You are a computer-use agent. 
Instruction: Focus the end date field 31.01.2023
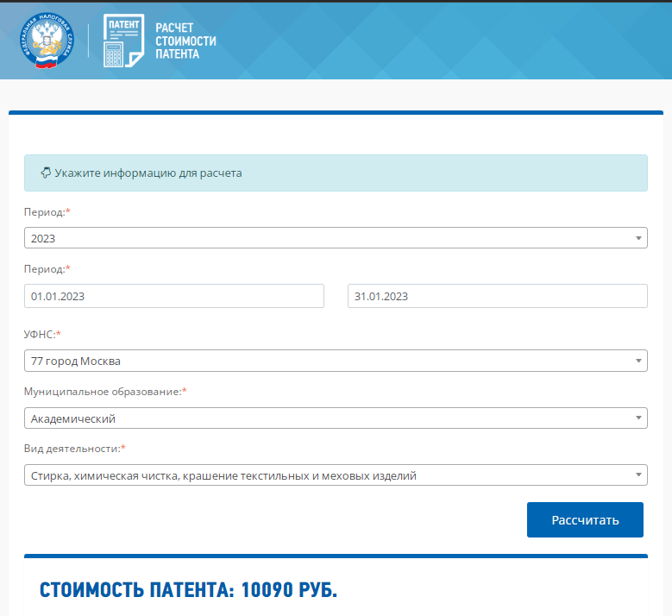click(x=497, y=296)
